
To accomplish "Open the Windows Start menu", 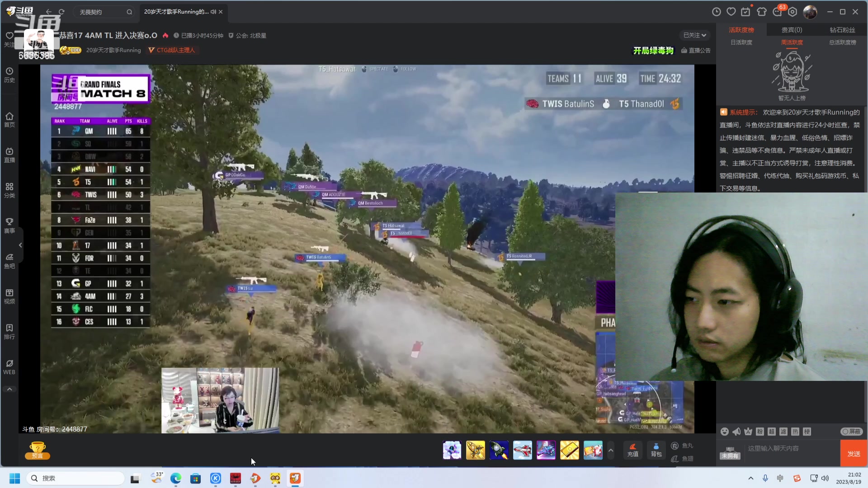I will pos(14,478).
